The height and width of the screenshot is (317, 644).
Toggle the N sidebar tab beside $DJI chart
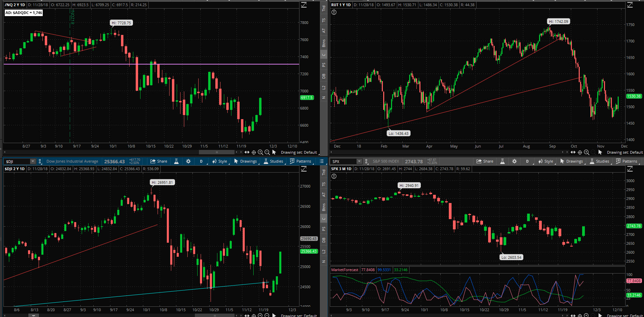tap(324, 262)
